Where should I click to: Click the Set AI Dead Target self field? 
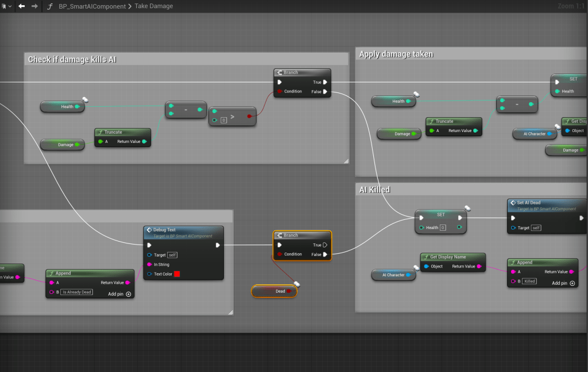pos(536,228)
